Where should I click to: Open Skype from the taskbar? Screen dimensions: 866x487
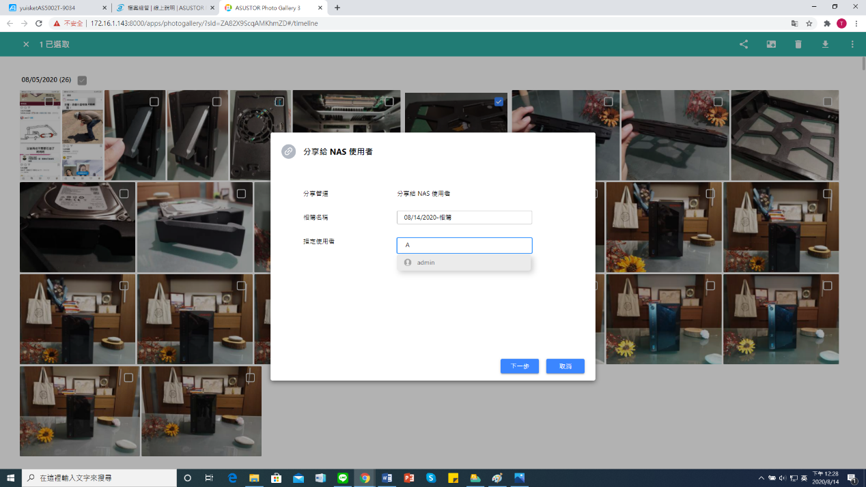tap(431, 478)
